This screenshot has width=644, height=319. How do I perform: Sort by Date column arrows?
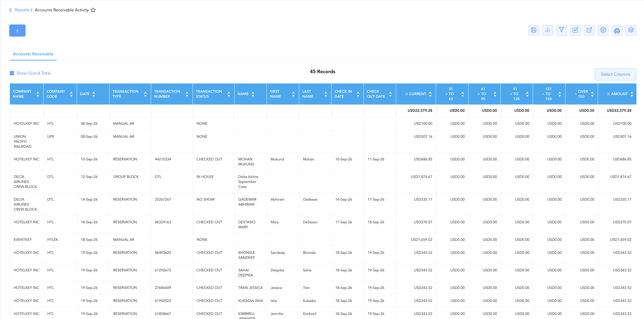[x=94, y=94]
